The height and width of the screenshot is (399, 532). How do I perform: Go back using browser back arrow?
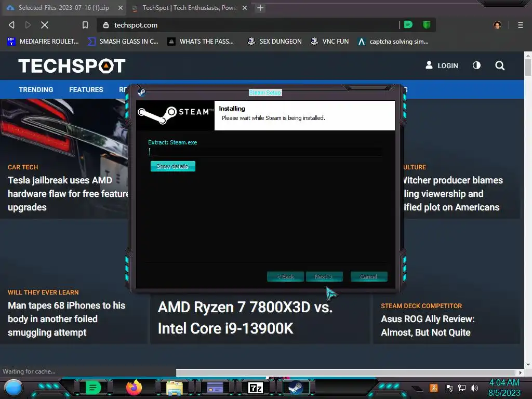tap(11, 25)
